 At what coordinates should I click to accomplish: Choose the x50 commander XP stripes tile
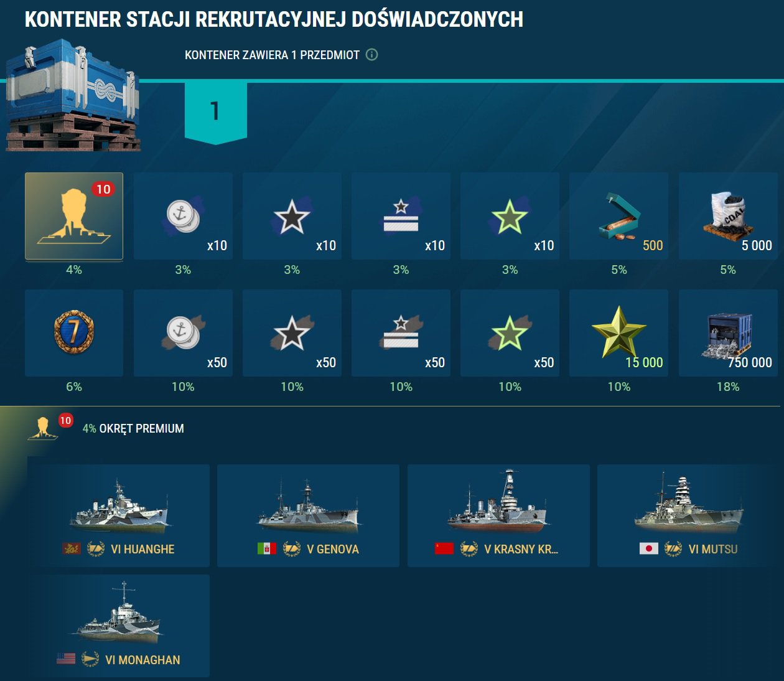[x=401, y=333]
